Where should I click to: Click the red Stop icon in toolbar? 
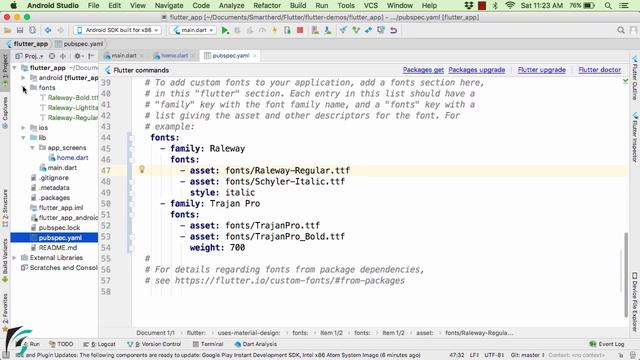(300, 30)
